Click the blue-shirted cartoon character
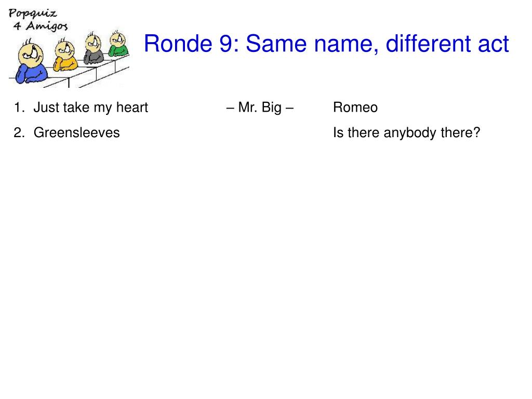The width and height of the screenshot is (532, 399). coord(31,62)
